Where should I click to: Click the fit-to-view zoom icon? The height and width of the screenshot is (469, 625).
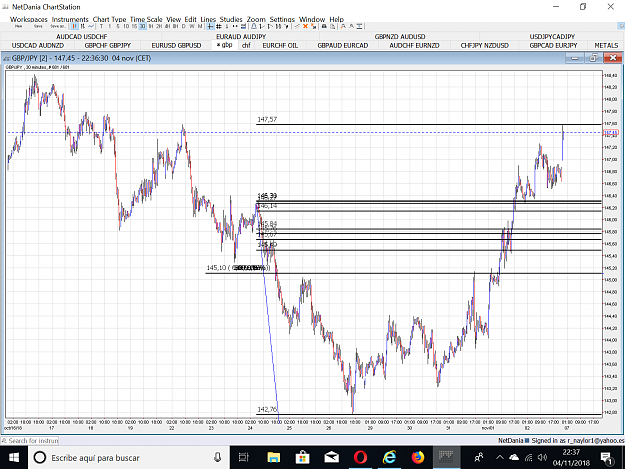[x=360, y=26]
